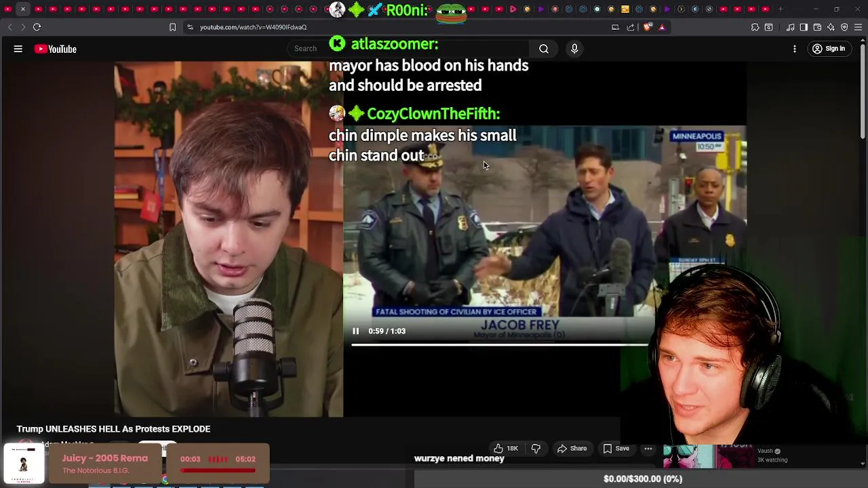Open Brave Rewards triangle icon
This screenshot has width=868, height=488.
[x=662, y=27]
